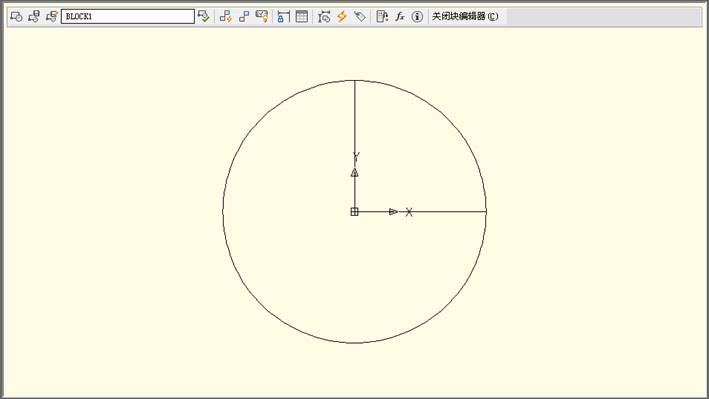This screenshot has height=399, width=709.
Task: Click the Attribute Definition tag icon
Action: [359, 17]
